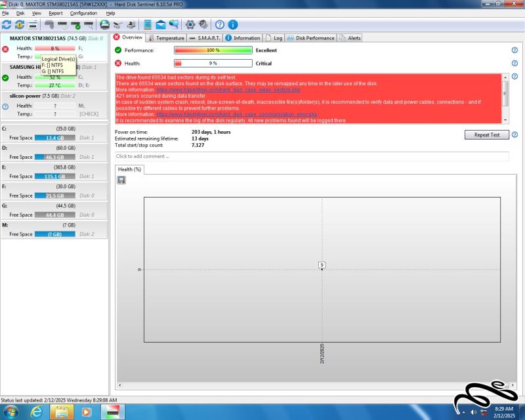The height and width of the screenshot is (420, 525).
Task: Select the D: (60.0 GB) partition
Action: click(54, 153)
